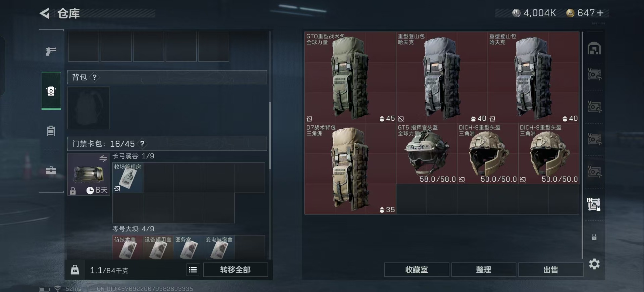Open the briefcase tab in the left sidebar
The image size is (644, 292).
click(51, 170)
